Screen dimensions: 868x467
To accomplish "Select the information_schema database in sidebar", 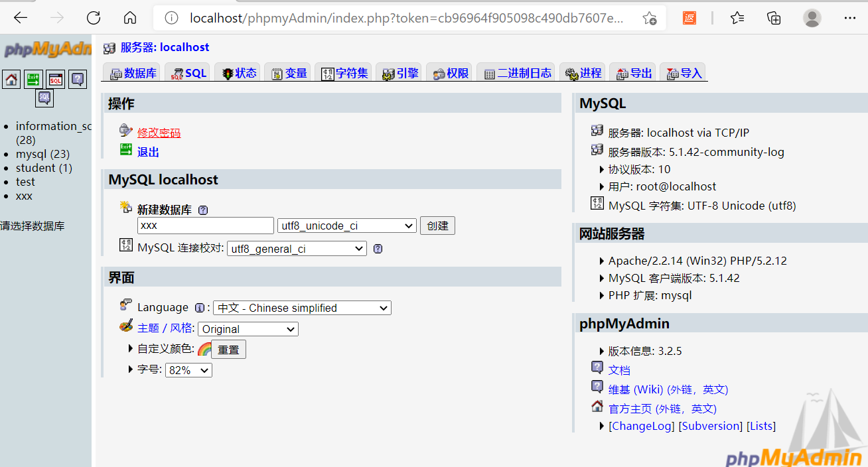I will (x=54, y=126).
